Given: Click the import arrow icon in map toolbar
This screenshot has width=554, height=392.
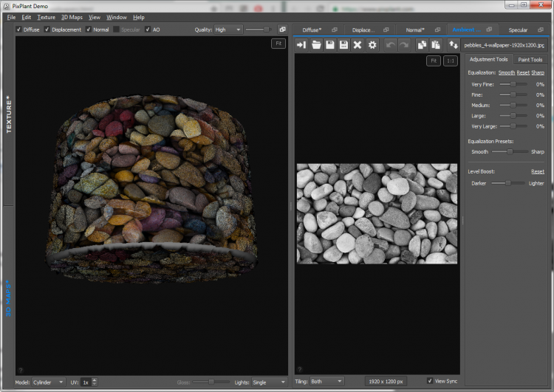Looking at the screenshot, I should tap(301, 45).
